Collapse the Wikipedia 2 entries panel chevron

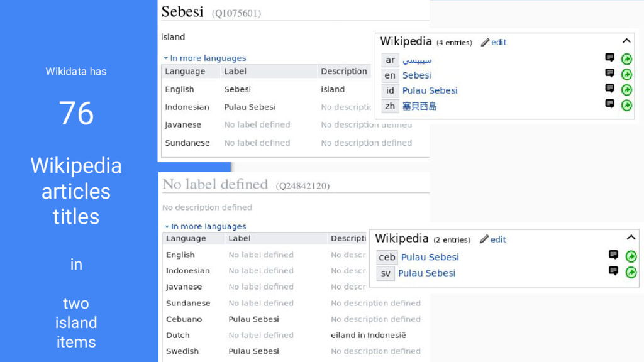[x=631, y=237]
